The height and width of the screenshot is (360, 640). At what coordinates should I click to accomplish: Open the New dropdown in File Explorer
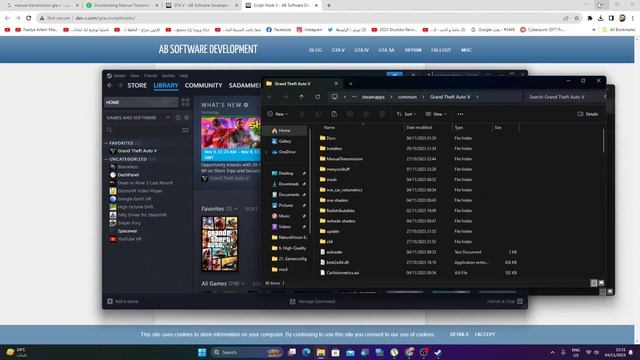(x=278, y=114)
